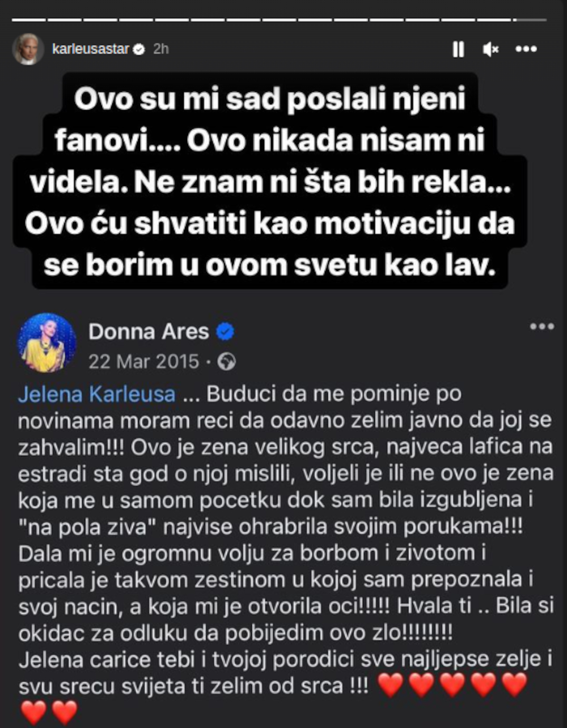Image resolution: width=567 pixels, height=728 pixels.
Task: Pause the story playback
Action: (458, 50)
